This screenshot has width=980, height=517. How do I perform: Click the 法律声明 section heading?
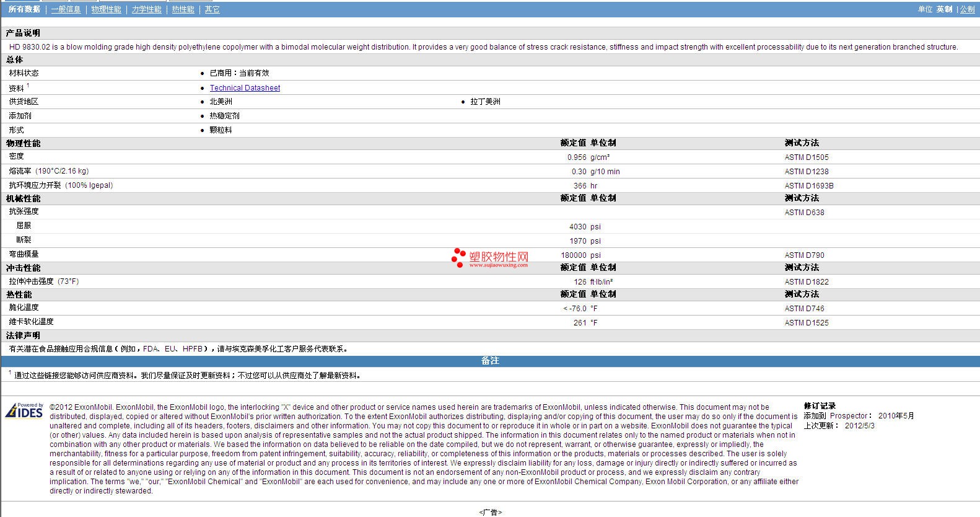23,335
